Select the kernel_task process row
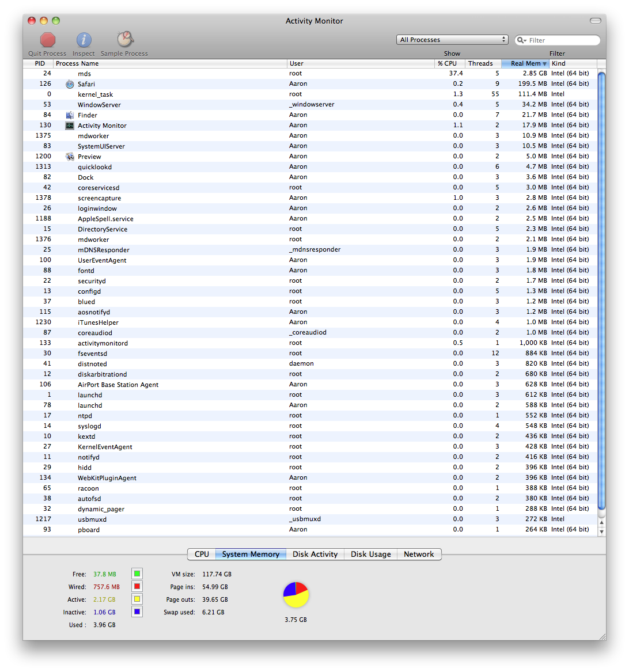Image resolution: width=629 pixels, height=672 pixels. click(310, 94)
